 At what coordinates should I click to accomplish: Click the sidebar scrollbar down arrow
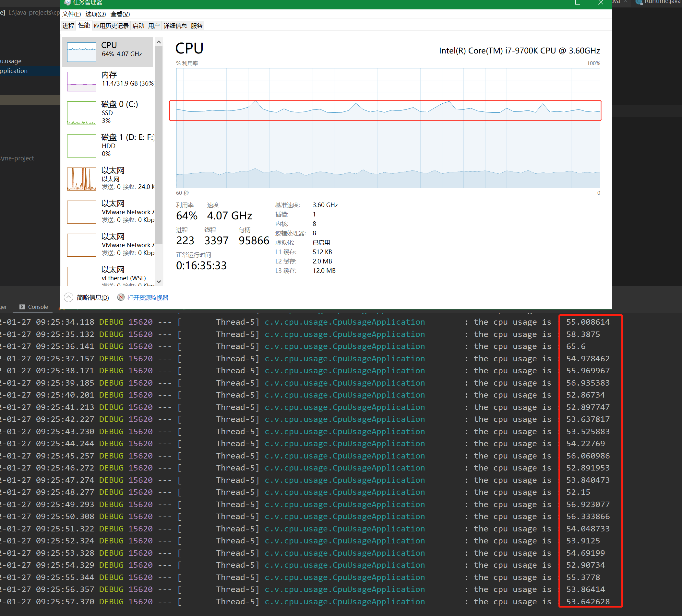tap(159, 282)
